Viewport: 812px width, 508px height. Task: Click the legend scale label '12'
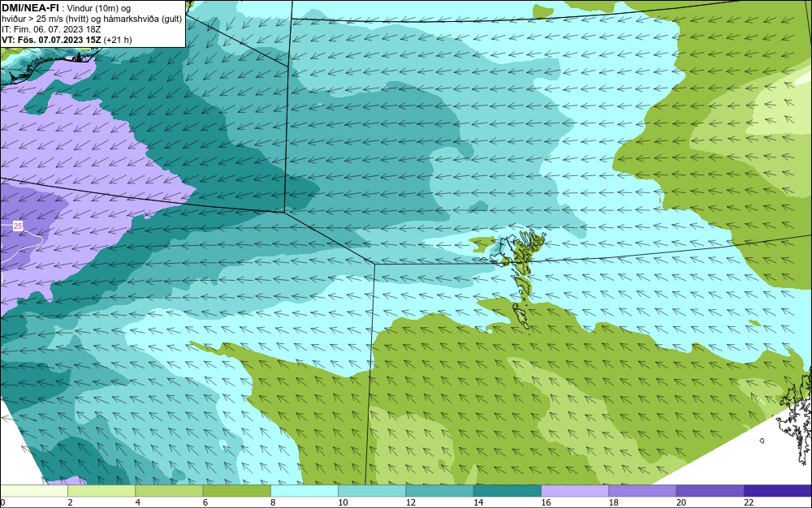(x=411, y=502)
